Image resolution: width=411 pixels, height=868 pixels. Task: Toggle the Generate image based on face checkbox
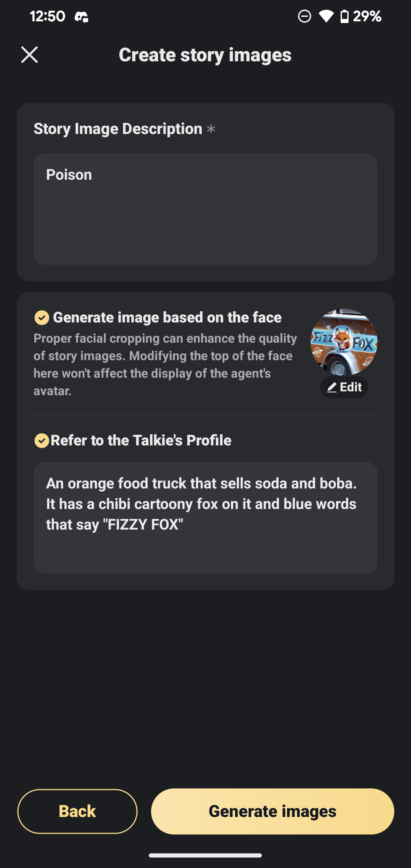point(42,318)
